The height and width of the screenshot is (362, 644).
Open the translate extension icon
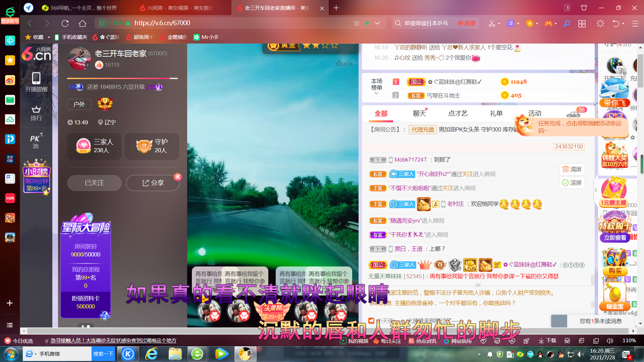point(511,23)
